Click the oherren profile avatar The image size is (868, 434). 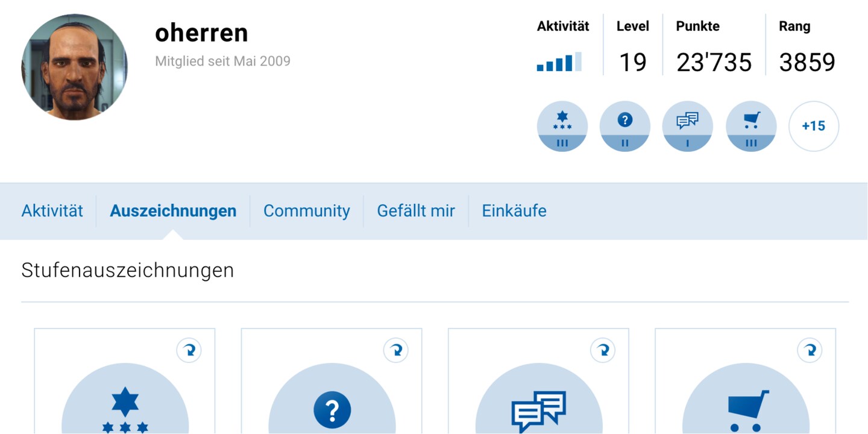click(x=74, y=67)
